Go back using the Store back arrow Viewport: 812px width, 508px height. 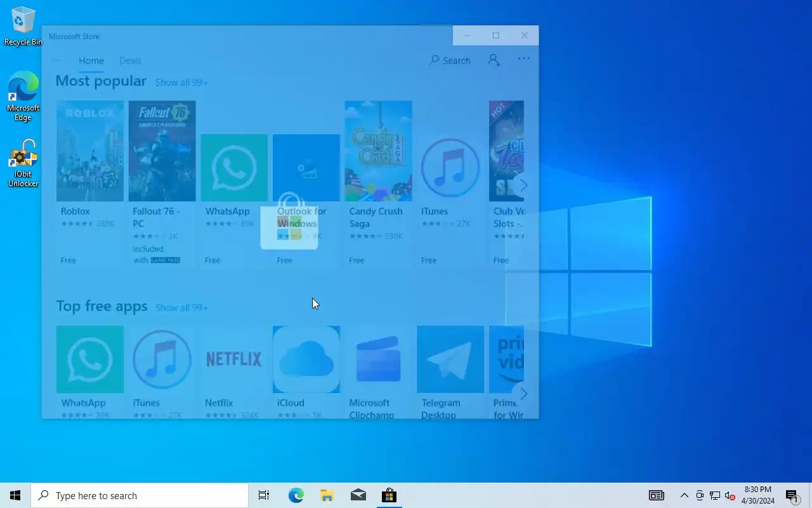(56, 60)
